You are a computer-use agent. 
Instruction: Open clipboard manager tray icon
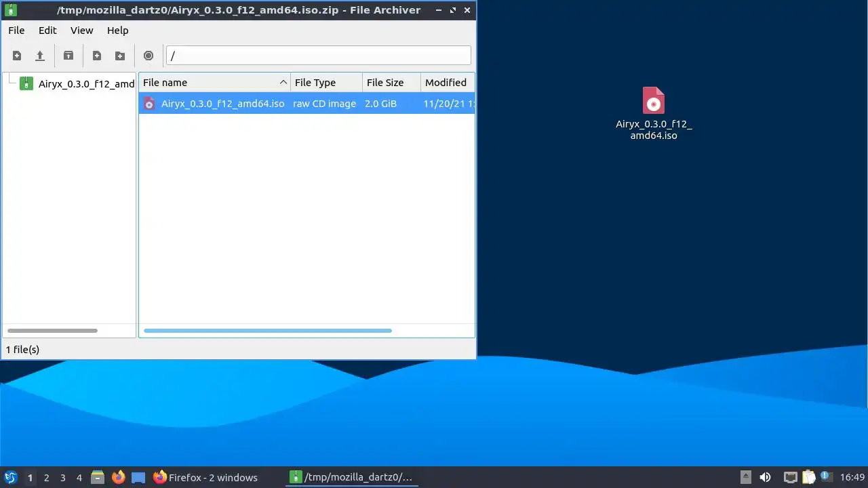808,477
